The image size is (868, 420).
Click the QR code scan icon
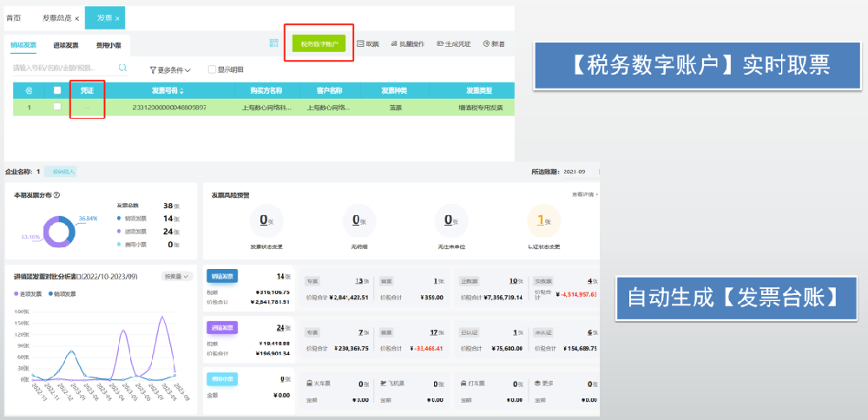click(273, 43)
